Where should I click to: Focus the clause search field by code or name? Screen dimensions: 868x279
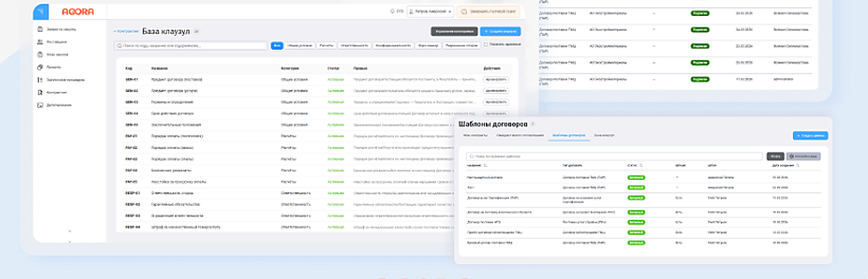pyautogui.click(x=191, y=46)
